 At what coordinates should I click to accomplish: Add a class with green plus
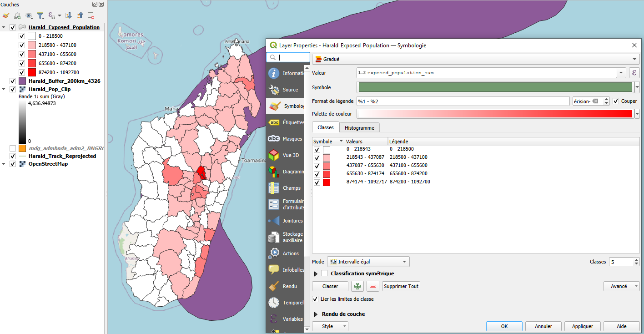(358, 286)
